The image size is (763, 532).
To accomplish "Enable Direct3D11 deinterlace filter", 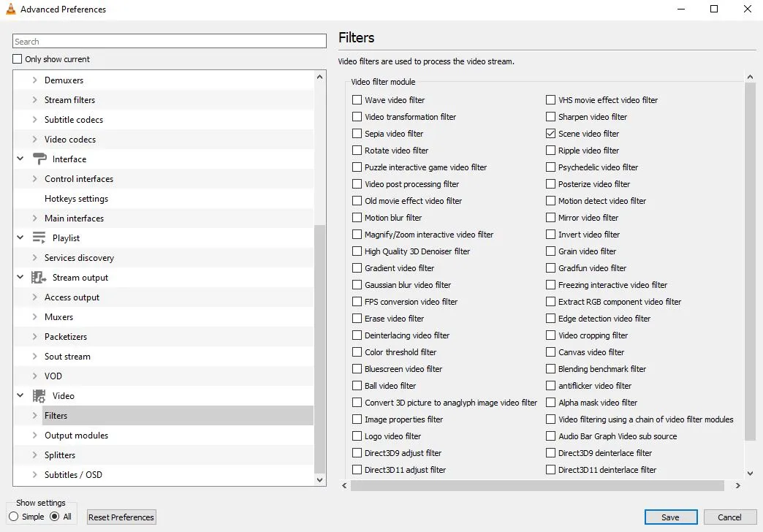I will click(550, 470).
